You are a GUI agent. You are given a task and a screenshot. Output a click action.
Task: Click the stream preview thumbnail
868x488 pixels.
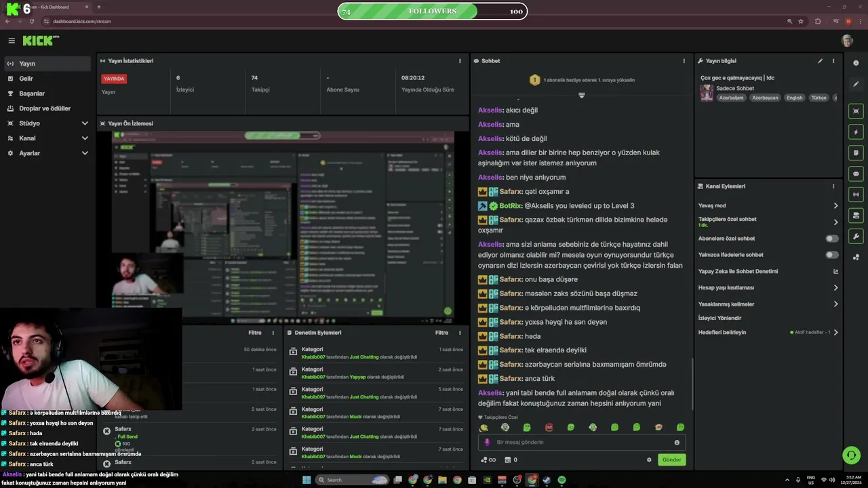point(283,228)
